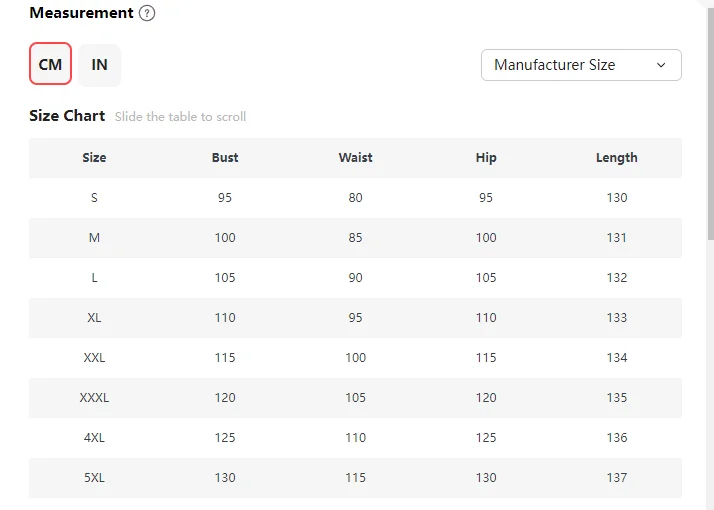Click the Measurement help question mark icon

[x=147, y=14]
